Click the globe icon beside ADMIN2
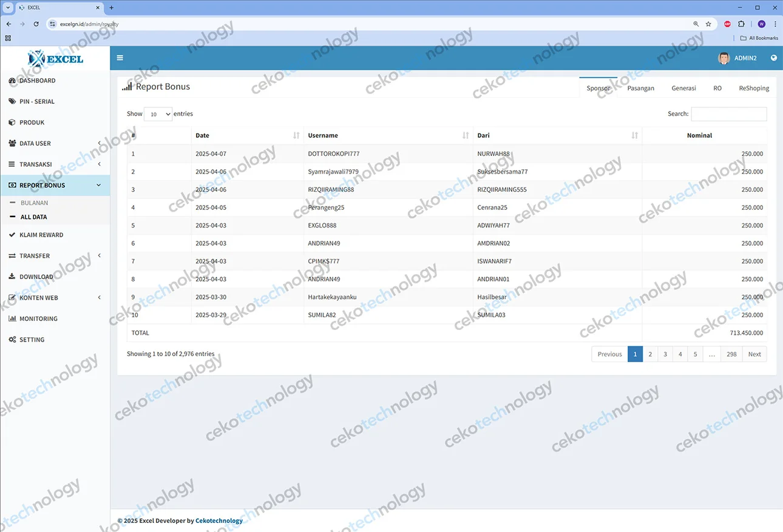783x532 pixels. [x=773, y=58]
